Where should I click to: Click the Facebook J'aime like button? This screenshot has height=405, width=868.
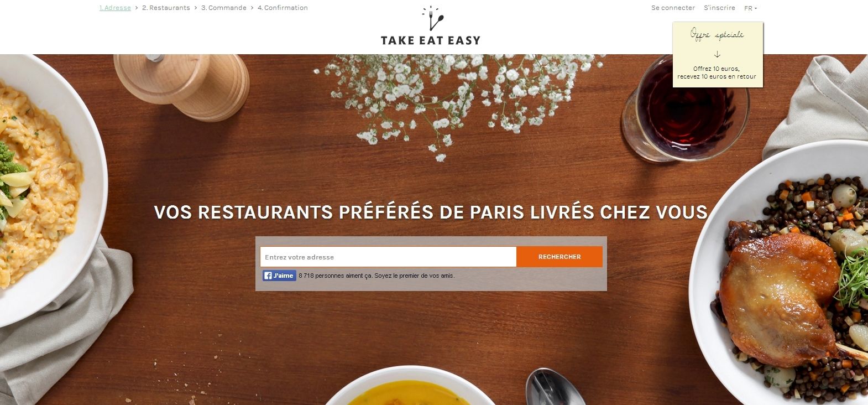[x=279, y=276]
